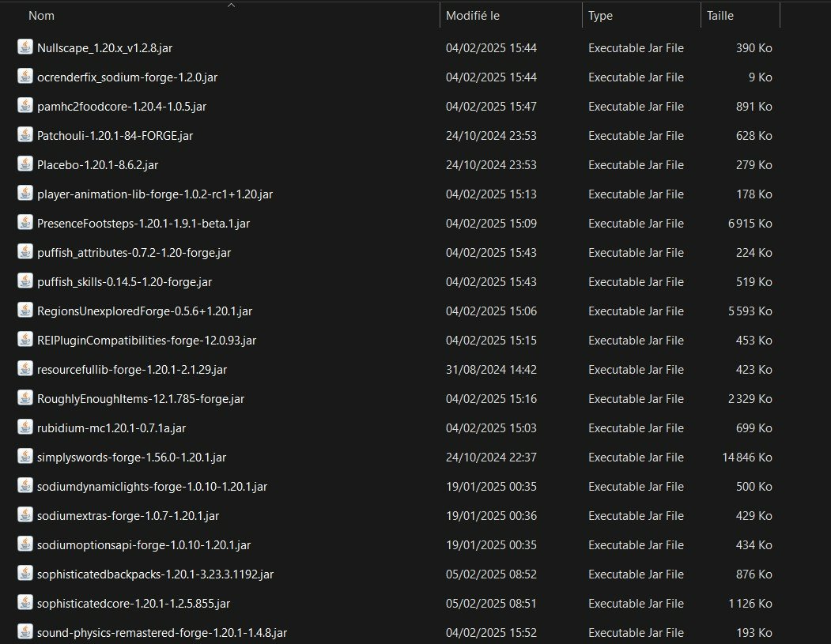Click the jar icon next to ocrenderfix_sodium-forge-1.2.0.jar
This screenshot has width=831, height=644.
pos(25,77)
